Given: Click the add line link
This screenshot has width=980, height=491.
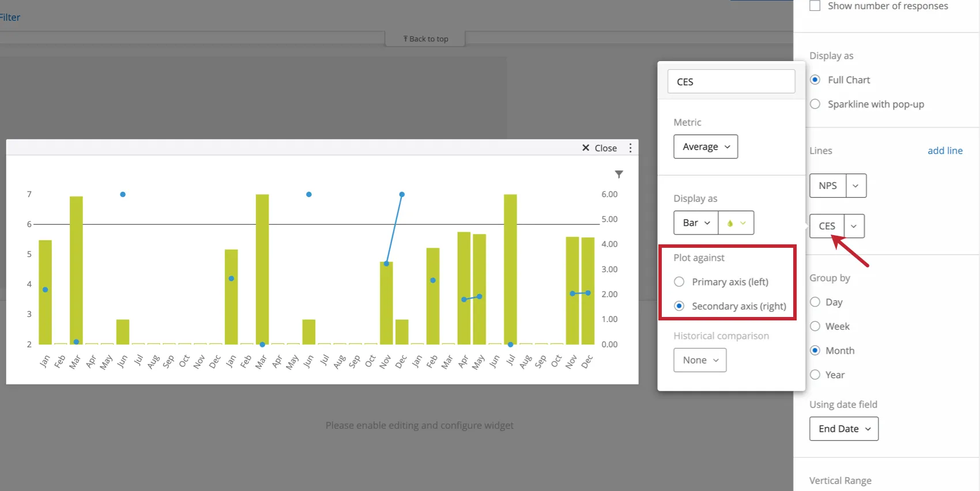Looking at the screenshot, I should [x=945, y=150].
